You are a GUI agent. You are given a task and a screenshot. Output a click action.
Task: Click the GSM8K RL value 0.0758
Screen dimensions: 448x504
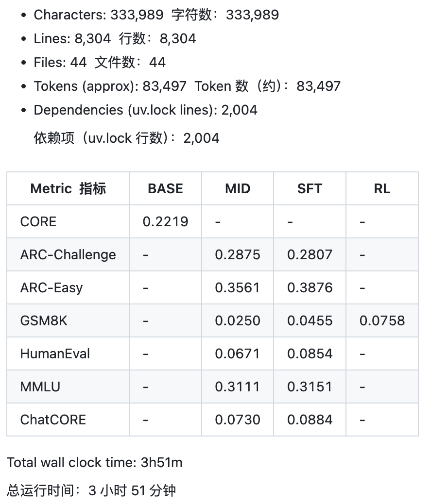[x=382, y=320]
